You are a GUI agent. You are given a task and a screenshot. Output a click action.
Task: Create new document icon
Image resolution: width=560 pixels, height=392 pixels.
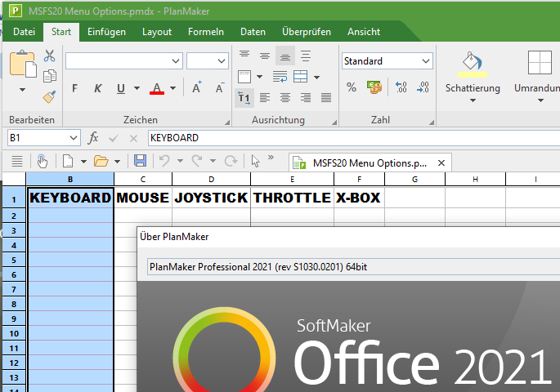point(68,161)
